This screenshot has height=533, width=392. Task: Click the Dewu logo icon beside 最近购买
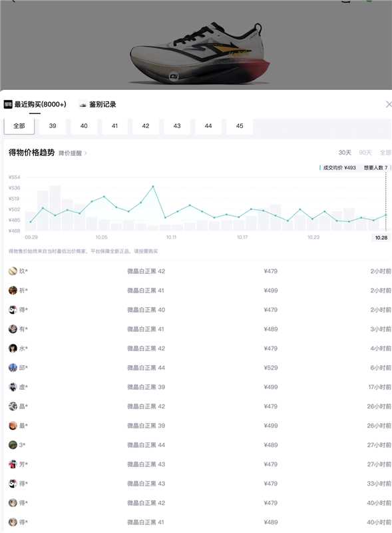point(8,105)
